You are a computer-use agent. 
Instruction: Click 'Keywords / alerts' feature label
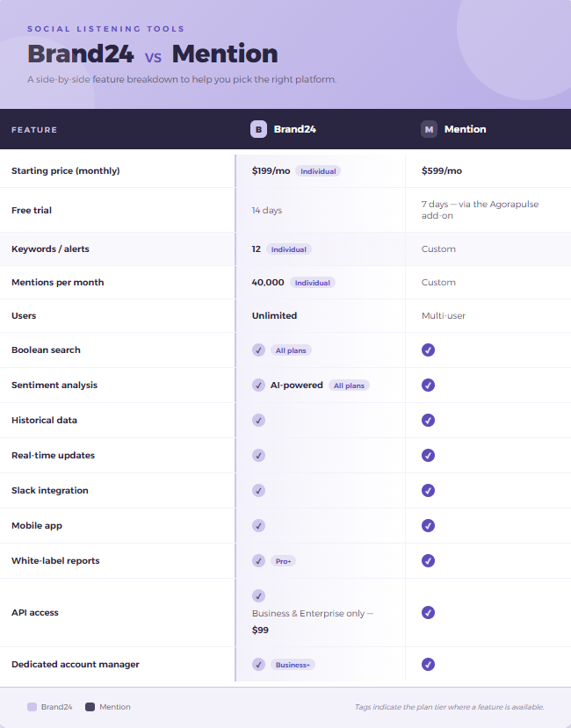pyautogui.click(x=50, y=249)
